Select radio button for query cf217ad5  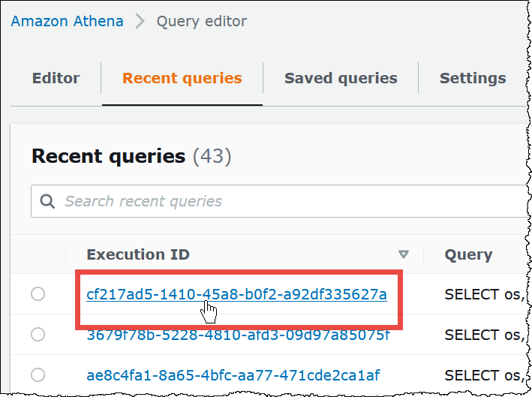tap(38, 295)
